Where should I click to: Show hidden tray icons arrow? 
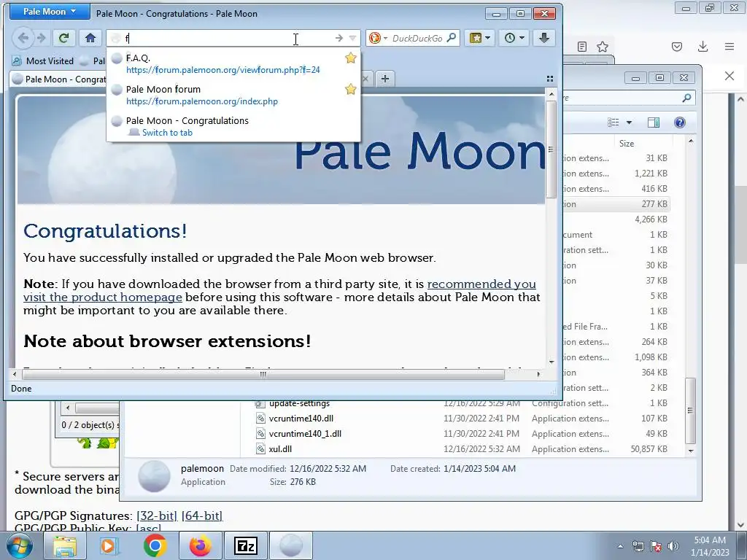620,547
